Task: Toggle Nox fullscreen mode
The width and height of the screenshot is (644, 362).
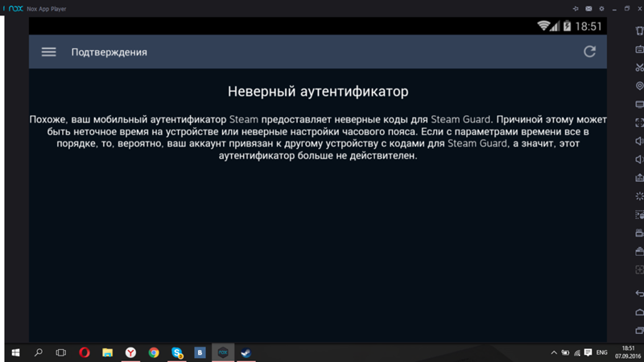Action: click(639, 122)
